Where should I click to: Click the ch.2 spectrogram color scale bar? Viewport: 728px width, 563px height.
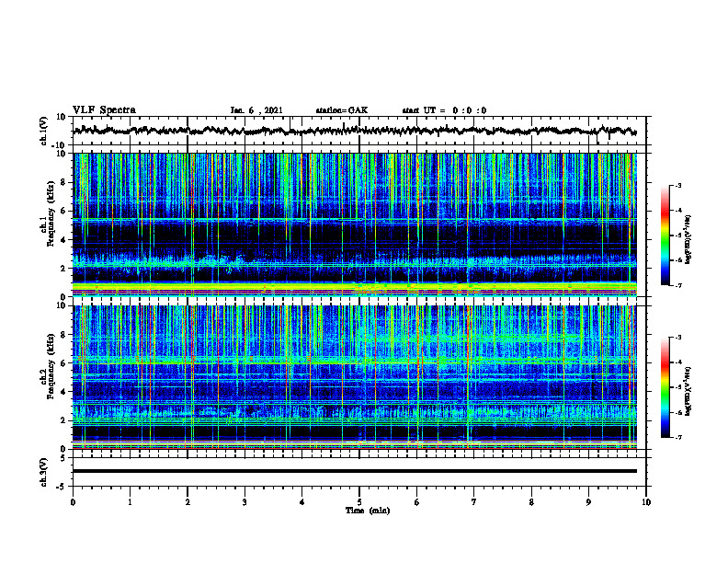(x=665, y=387)
